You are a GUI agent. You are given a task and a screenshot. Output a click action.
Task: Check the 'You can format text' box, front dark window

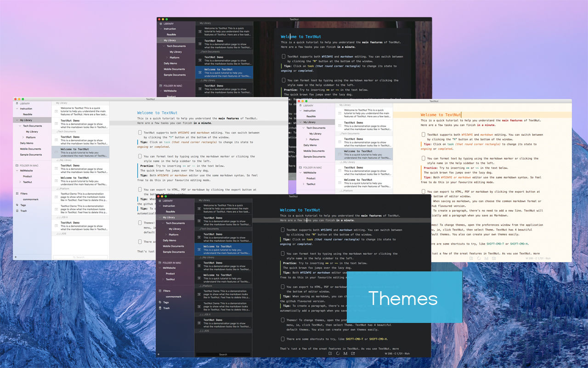coord(283,254)
